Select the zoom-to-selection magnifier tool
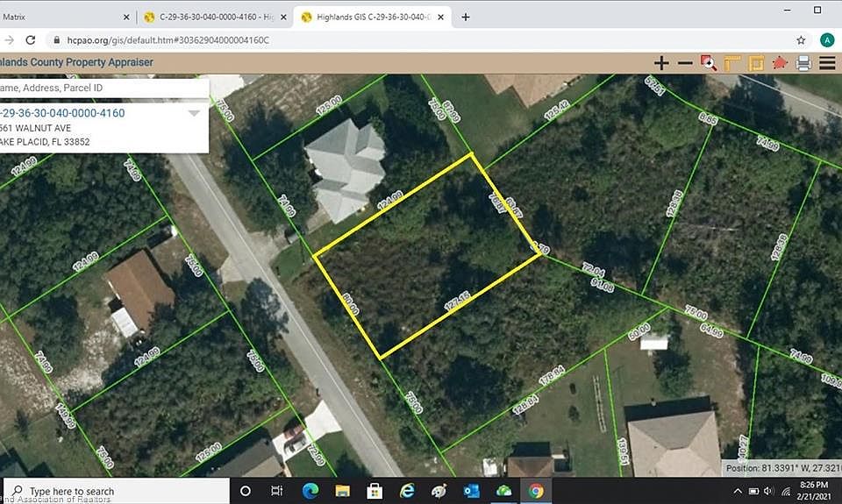 tap(709, 63)
